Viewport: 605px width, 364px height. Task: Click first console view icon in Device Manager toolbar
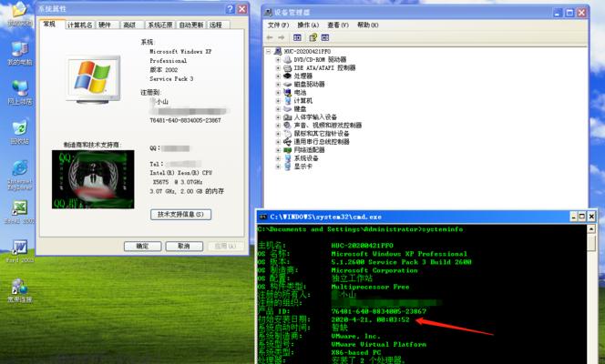[297, 37]
